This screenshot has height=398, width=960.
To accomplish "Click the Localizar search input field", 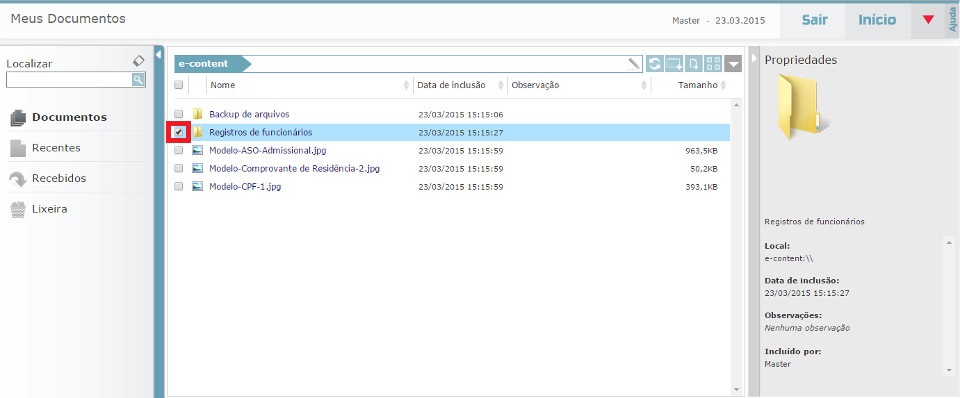I will click(69, 79).
